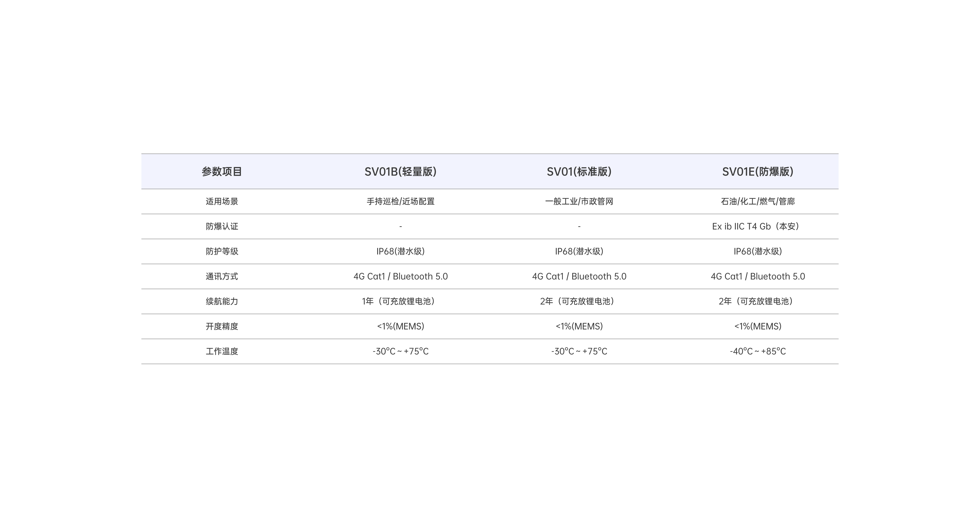
Task: Click 4G Cat1 / Bluetooth 5.0 under SV01(标准版)
Action: tap(579, 277)
